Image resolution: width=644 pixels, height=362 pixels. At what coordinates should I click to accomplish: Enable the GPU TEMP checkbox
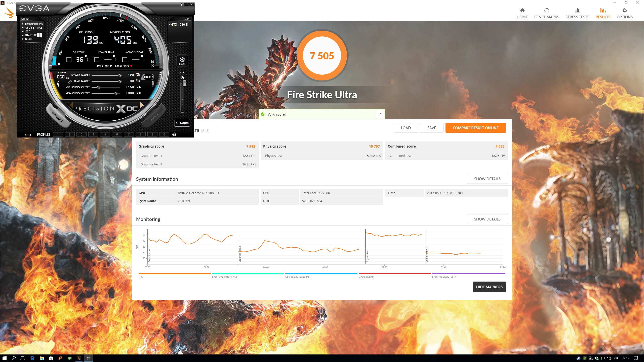pyautogui.click(x=69, y=60)
